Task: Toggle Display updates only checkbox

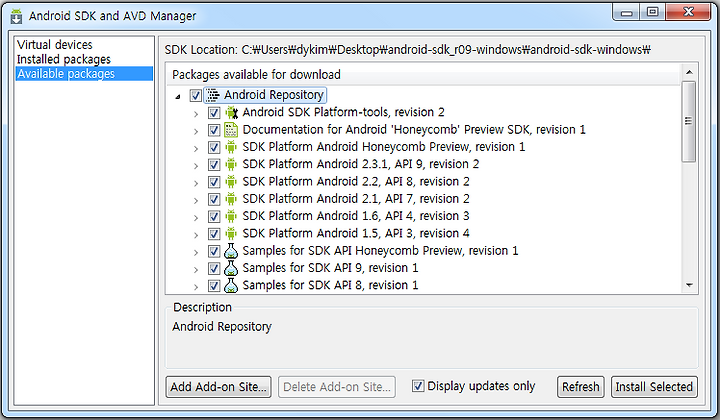Action: coord(417,386)
